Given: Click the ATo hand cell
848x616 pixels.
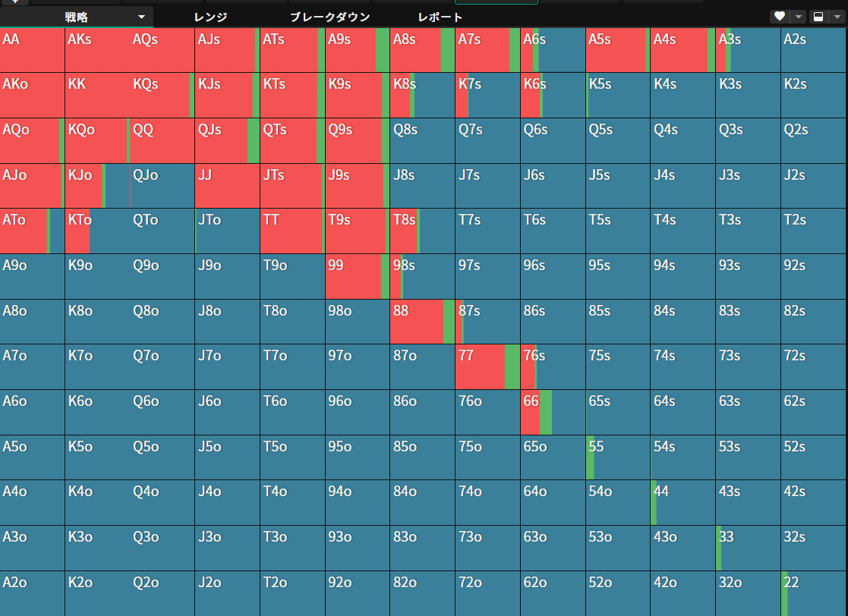Looking at the screenshot, I should tap(33, 231).
